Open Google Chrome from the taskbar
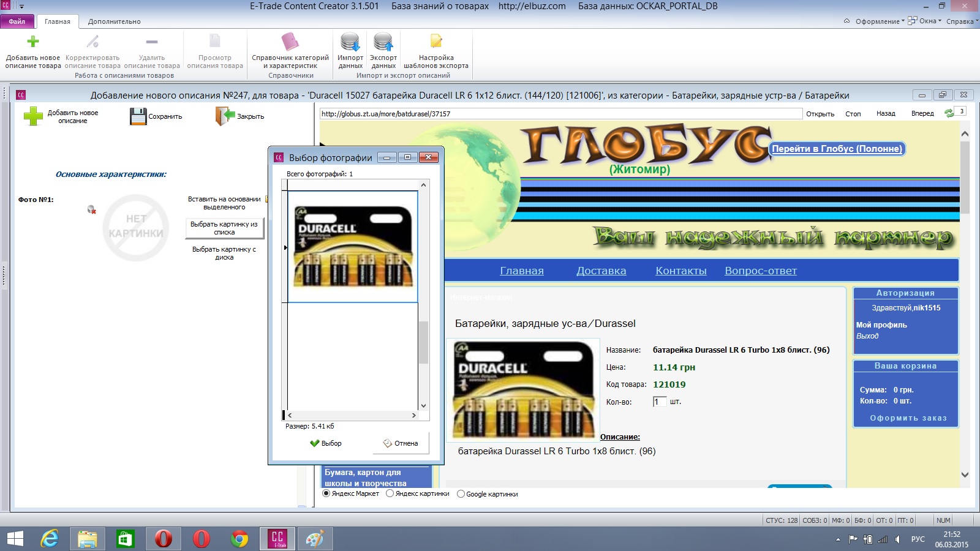The width and height of the screenshot is (980, 551). coord(239,539)
